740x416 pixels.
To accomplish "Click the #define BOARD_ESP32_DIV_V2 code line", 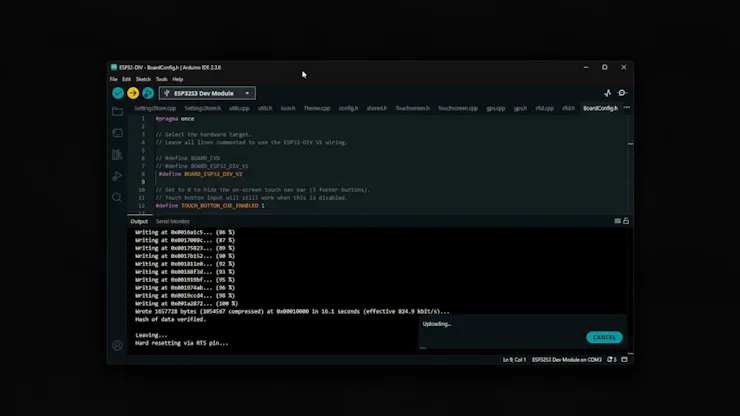I will coord(201,174).
